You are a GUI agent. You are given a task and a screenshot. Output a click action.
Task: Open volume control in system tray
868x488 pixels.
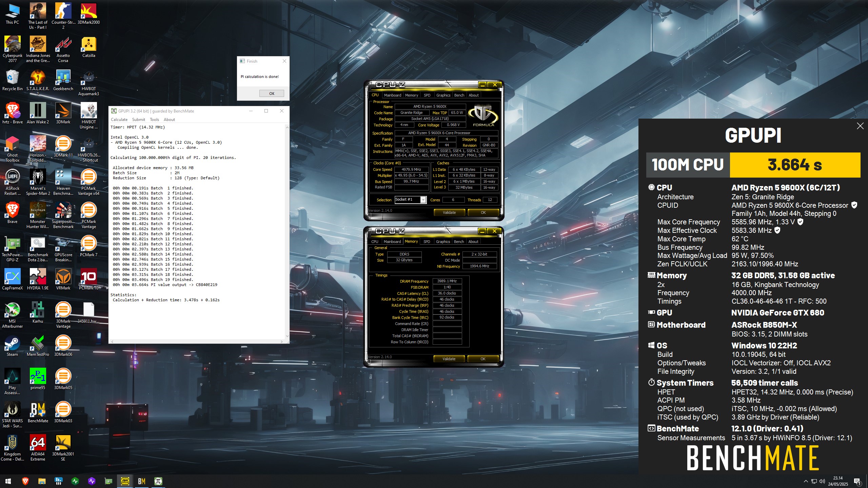(x=822, y=481)
